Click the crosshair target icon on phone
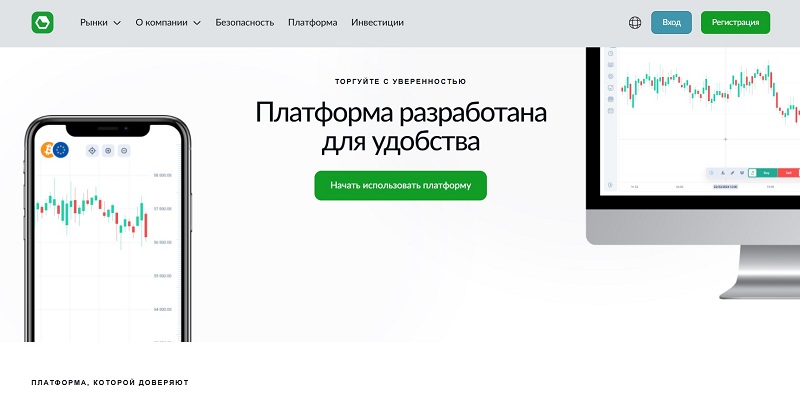This screenshot has height=399, width=800. (92, 151)
